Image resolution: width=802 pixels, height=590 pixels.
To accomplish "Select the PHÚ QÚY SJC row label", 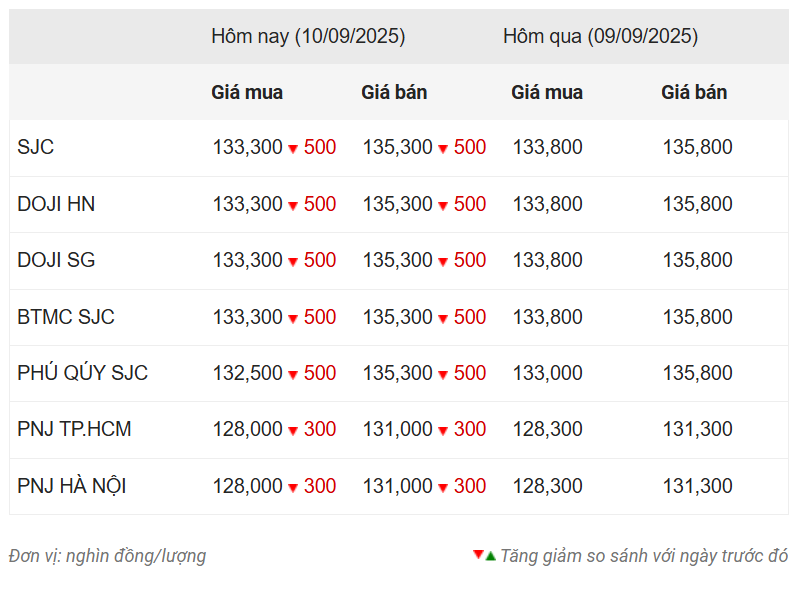I will point(83,373).
